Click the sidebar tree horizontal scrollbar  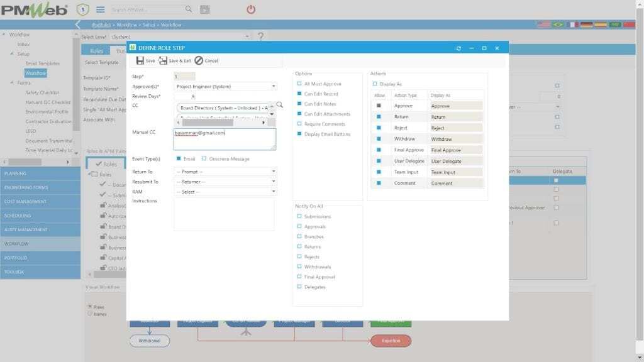25,162
